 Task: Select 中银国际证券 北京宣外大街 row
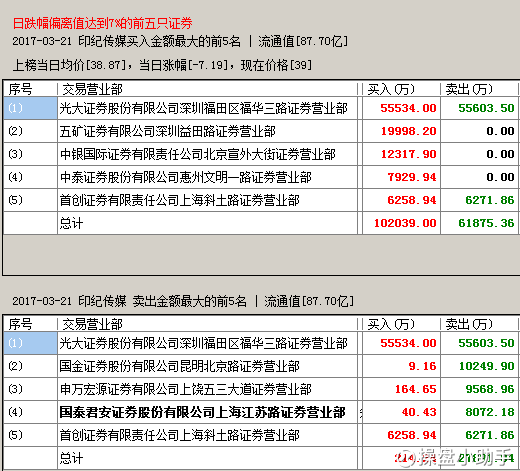coord(261,154)
